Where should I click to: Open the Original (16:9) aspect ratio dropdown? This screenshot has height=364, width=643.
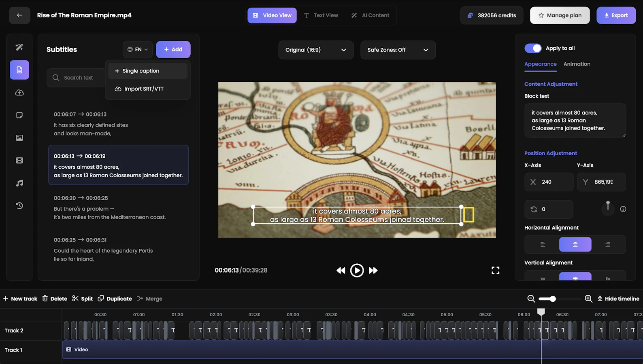[316, 50]
